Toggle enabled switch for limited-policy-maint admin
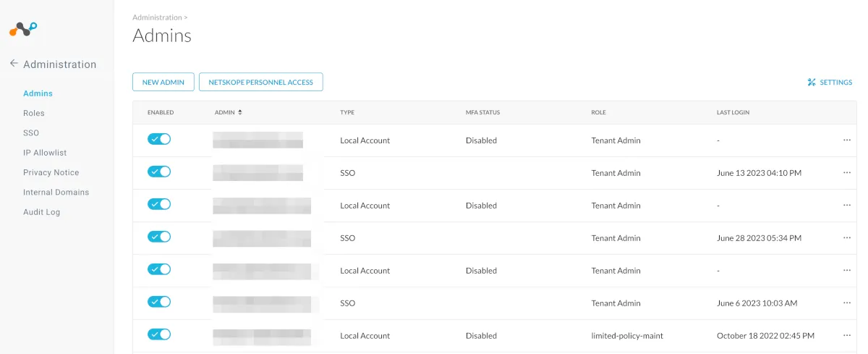The image size is (868, 354). [x=159, y=334]
